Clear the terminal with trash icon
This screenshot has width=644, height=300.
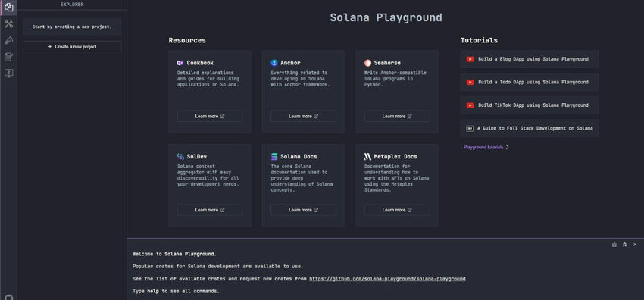pyautogui.click(x=614, y=245)
